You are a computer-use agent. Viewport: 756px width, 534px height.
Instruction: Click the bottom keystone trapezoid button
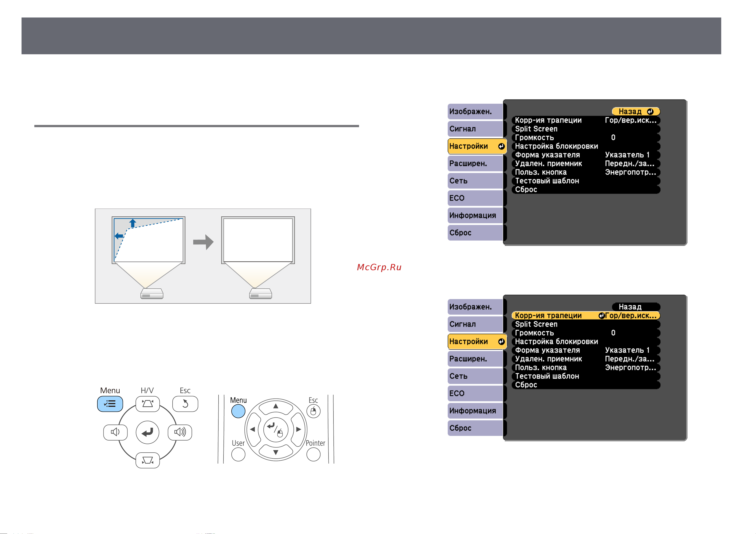(x=147, y=460)
